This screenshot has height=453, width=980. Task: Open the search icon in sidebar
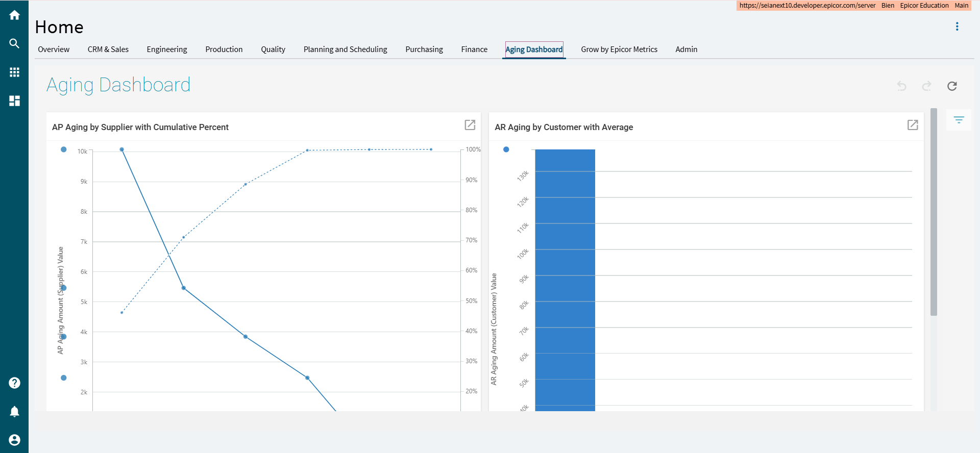[14, 44]
